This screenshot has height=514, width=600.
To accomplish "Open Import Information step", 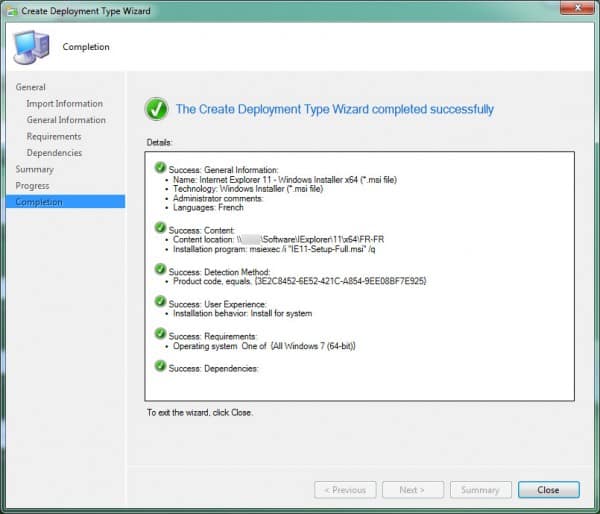I will pos(64,104).
